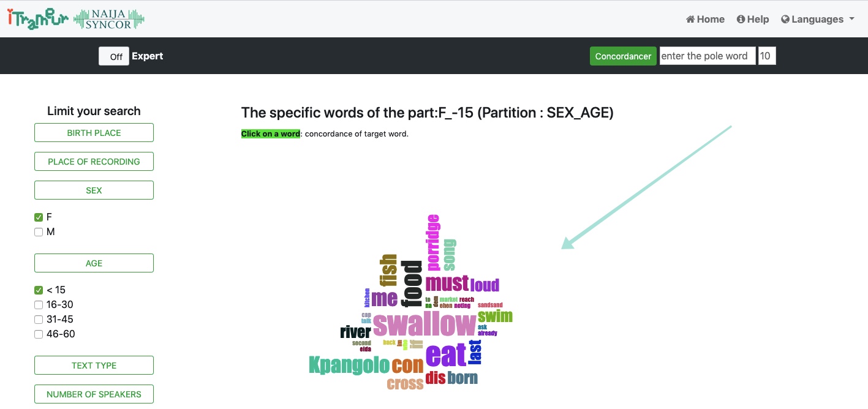Toggle the Expert mode switch
This screenshot has height=409, width=868.
(x=114, y=56)
